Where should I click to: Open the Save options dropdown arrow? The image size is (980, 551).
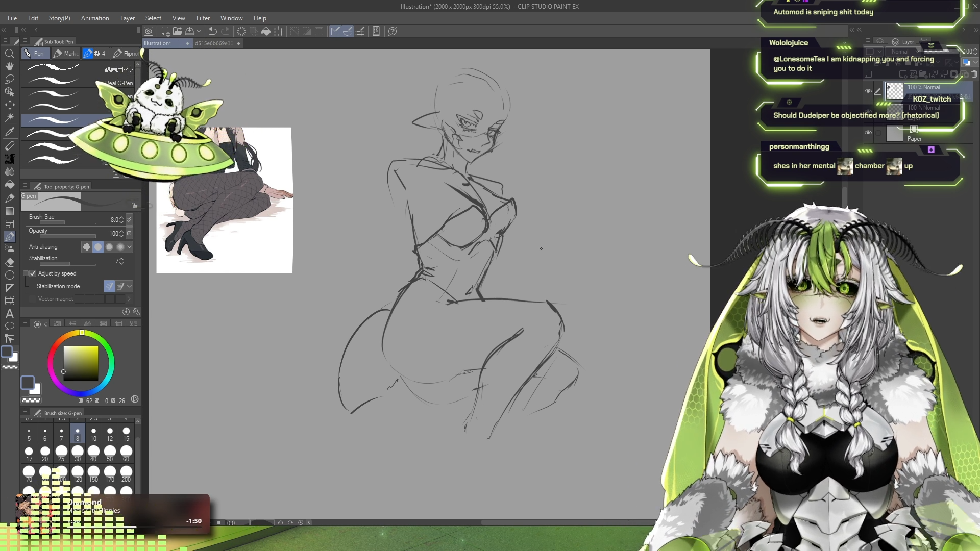point(199,31)
